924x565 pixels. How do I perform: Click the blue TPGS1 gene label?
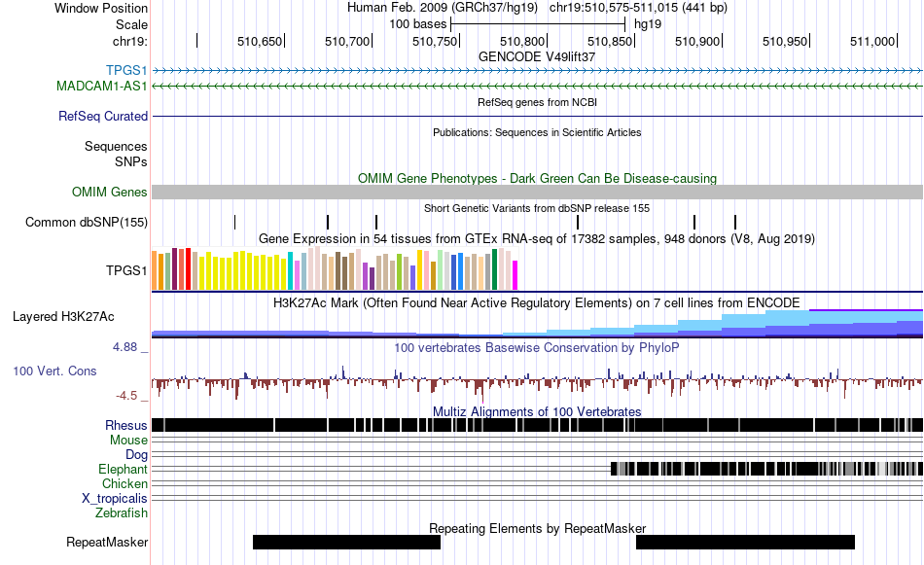point(126,71)
